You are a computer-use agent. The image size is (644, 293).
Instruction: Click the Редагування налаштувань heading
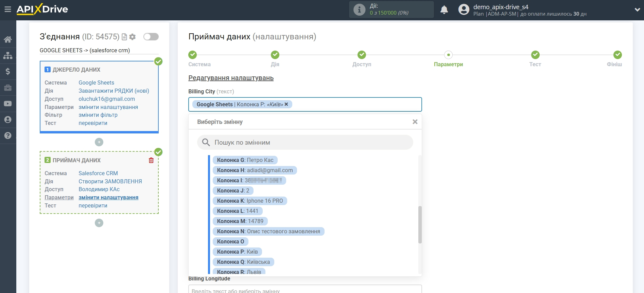(x=231, y=78)
